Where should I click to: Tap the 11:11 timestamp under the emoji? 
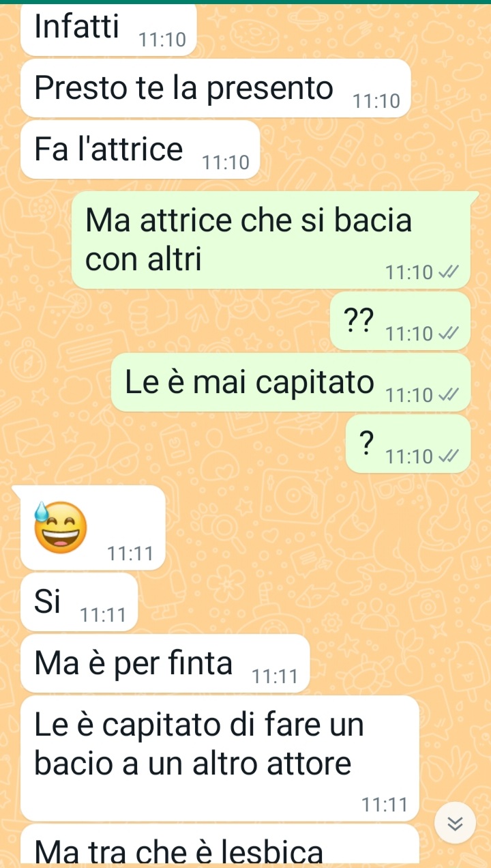click(130, 553)
